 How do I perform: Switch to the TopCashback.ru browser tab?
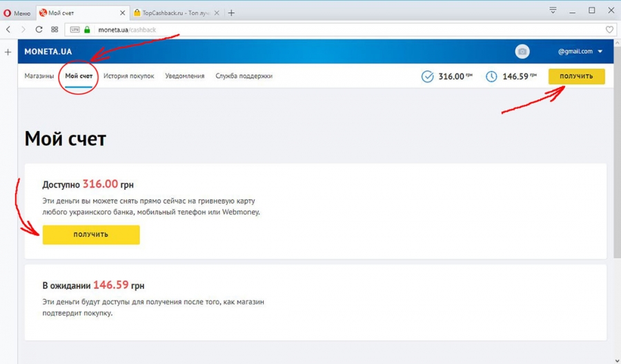click(x=177, y=13)
